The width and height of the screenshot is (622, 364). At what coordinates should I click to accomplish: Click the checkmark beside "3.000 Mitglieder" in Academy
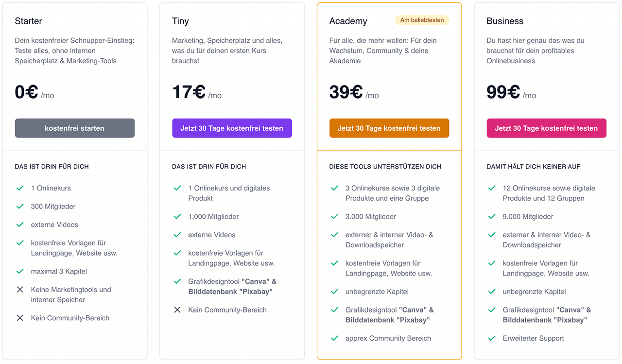click(334, 216)
